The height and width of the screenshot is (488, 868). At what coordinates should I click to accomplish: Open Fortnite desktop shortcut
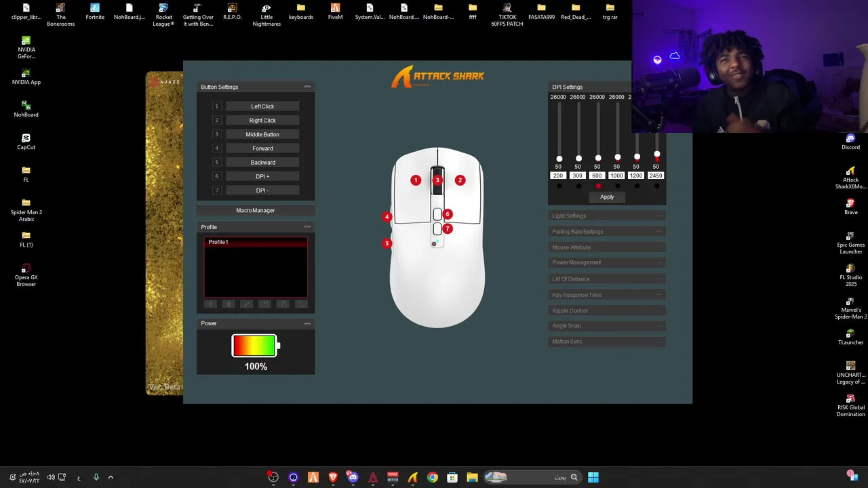point(95,12)
